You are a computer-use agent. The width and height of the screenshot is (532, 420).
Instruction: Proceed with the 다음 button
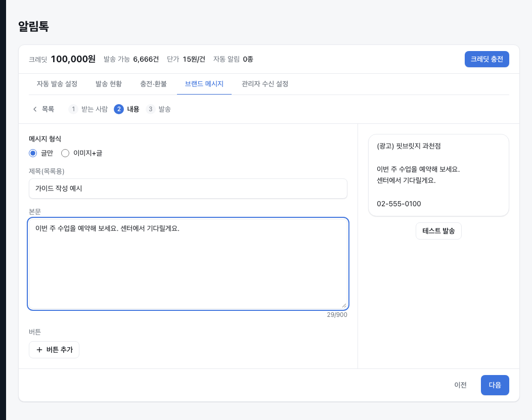point(495,385)
